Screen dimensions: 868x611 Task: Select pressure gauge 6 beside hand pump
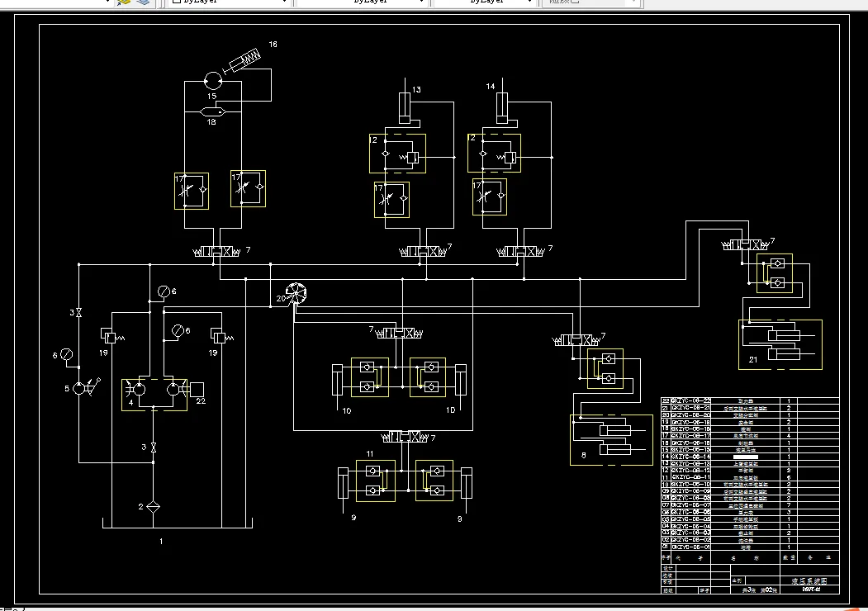[66, 355]
